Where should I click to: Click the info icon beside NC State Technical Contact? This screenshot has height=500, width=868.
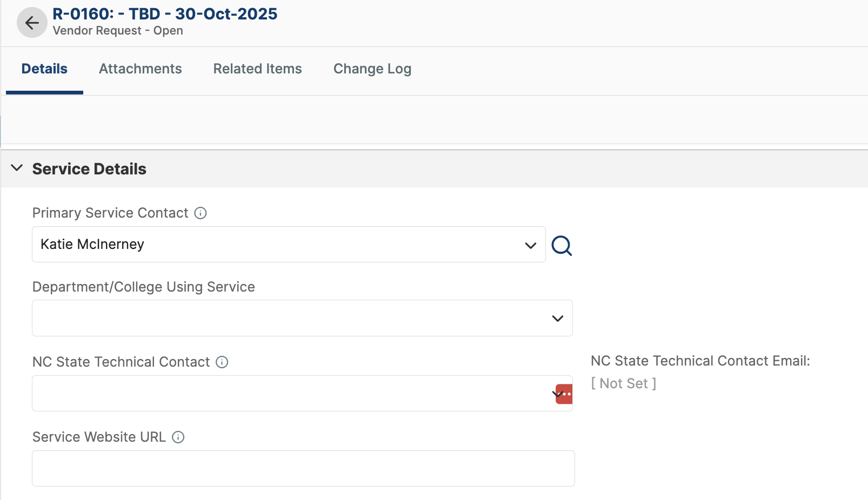222,362
